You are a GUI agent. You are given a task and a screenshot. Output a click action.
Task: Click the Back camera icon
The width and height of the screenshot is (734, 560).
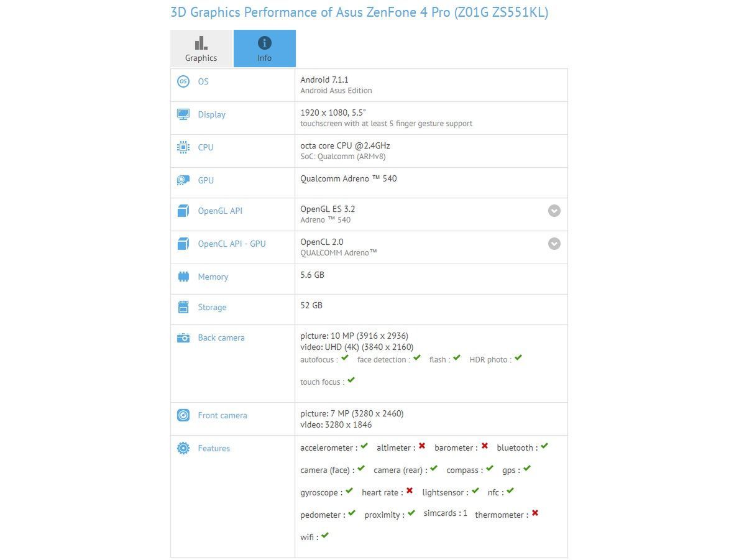click(x=183, y=337)
